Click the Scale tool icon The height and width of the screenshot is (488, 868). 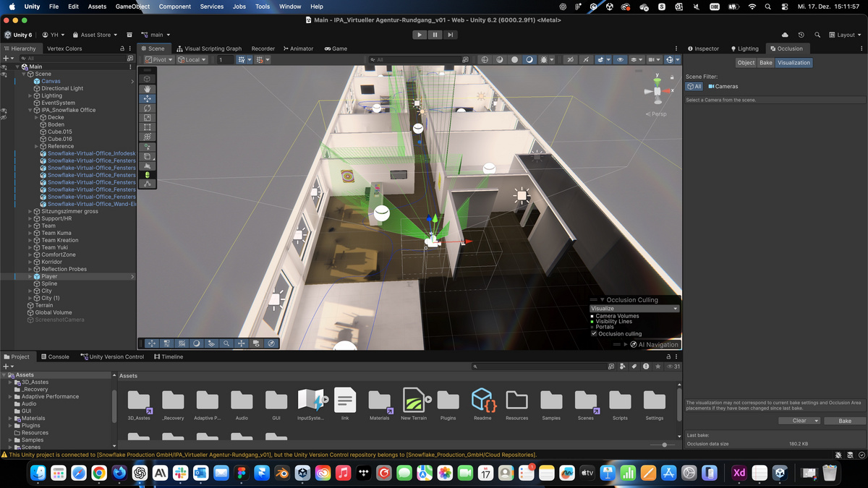click(x=148, y=118)
